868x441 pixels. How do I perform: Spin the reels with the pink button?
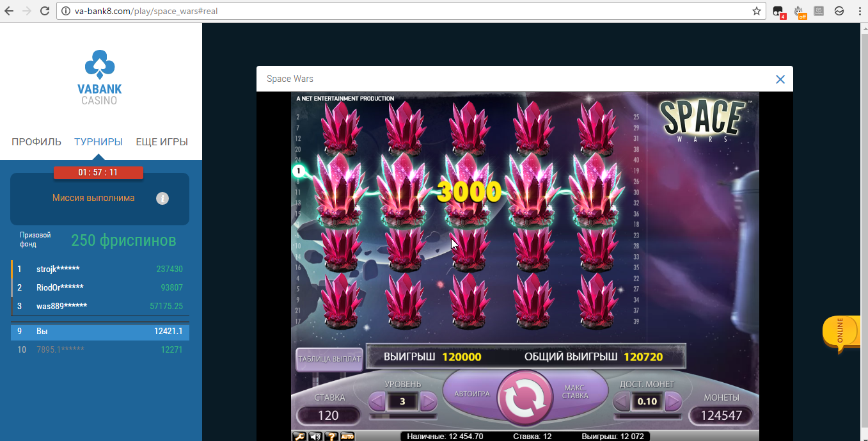[x=525, y=398]
